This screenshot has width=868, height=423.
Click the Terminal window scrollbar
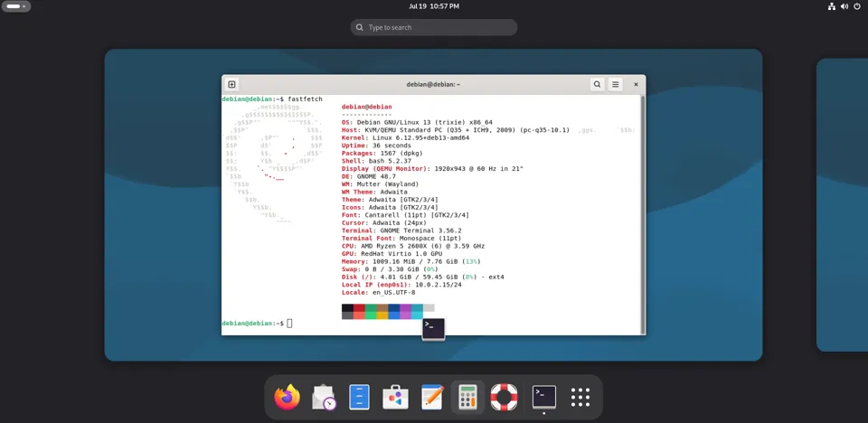coord(642,213)
